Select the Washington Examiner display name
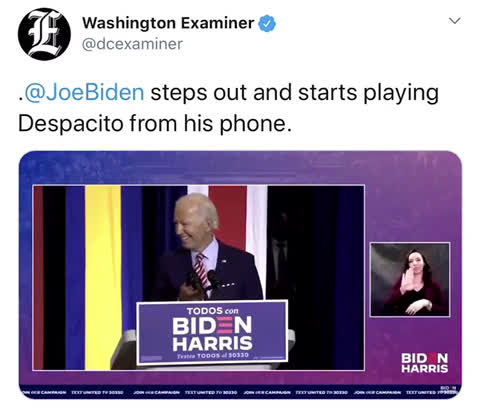 tap(168, 23)
